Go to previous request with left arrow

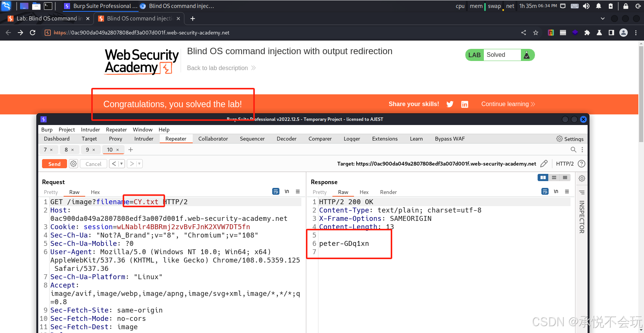[x=114, y=164]
